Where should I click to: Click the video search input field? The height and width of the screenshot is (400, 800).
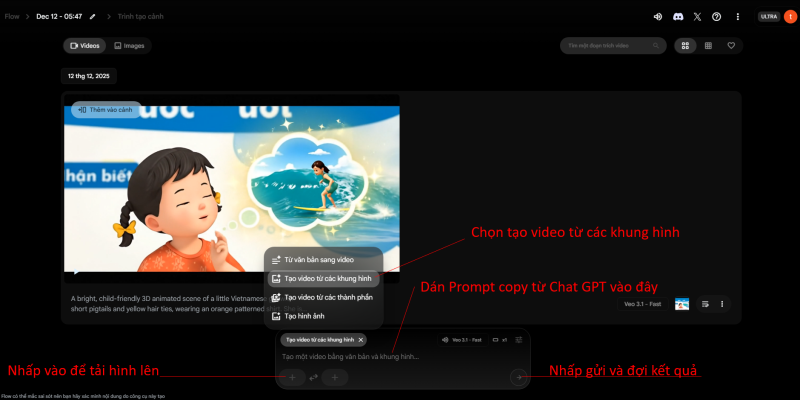[x=613, y=46]
